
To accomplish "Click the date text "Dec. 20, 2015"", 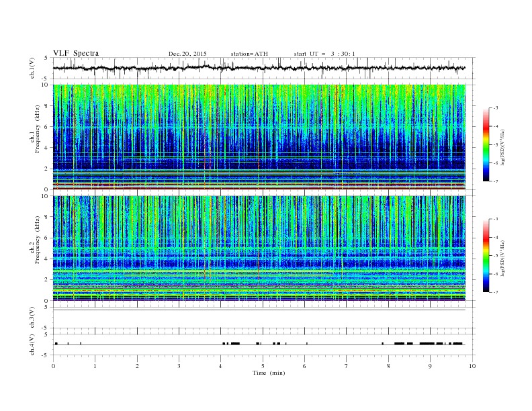I will coord(187,54).
